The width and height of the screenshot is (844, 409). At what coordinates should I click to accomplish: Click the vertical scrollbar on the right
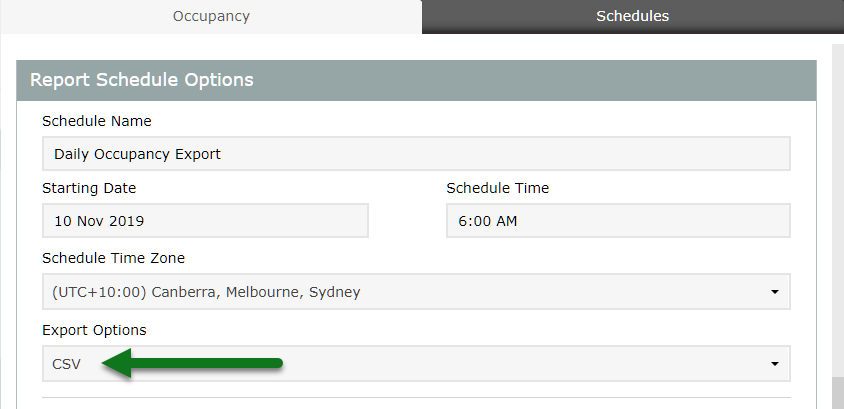pyautogui.click(x=838, y=200)
